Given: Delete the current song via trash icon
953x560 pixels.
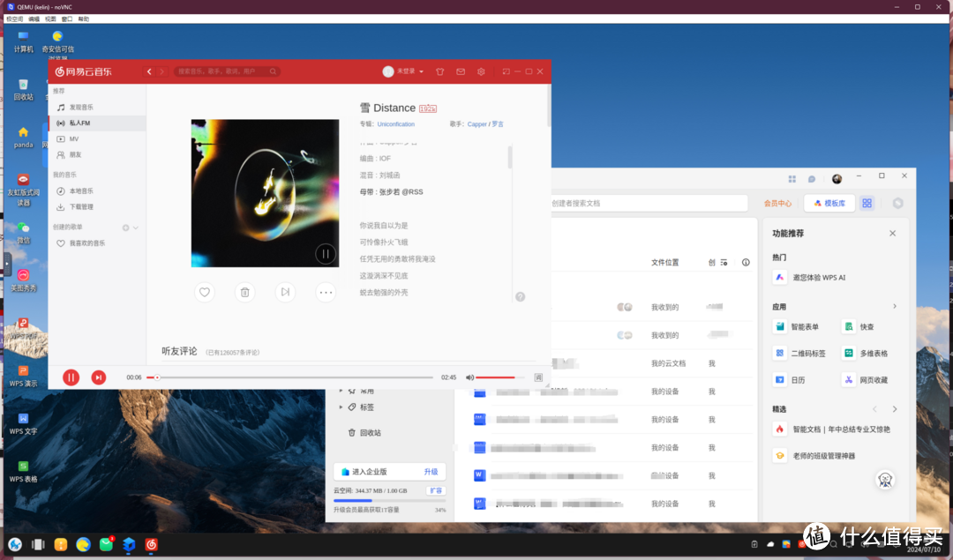Looking at the screenshot, I should tap(244, 292).
